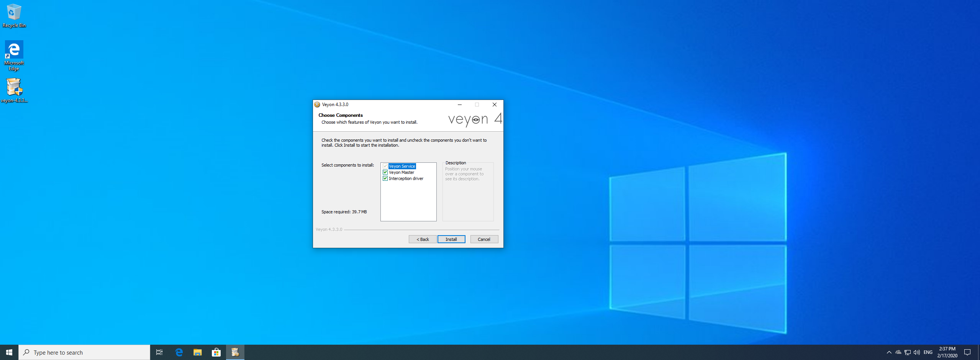Click the Veyon installer title bar icon
This screenshot has height=360, width=980.
click(317, 105)
